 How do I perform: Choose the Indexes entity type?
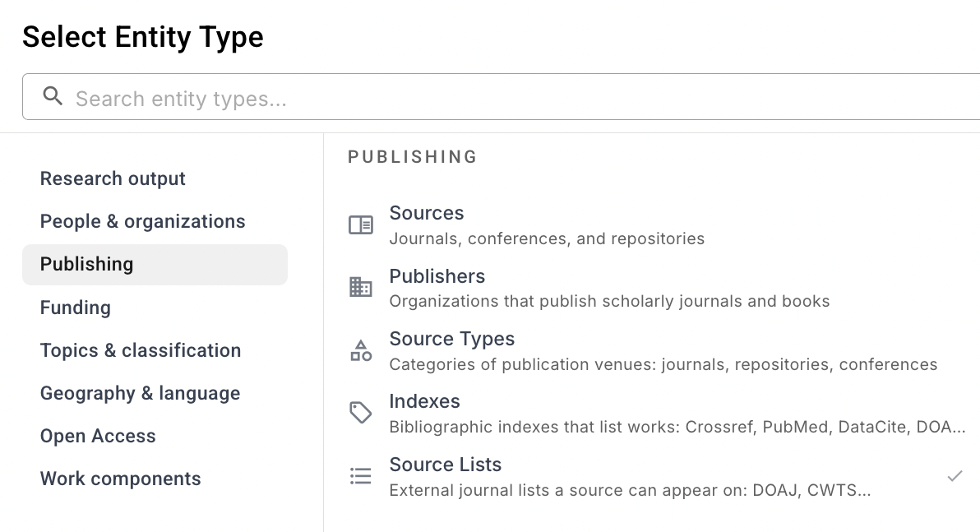point(656,414)
